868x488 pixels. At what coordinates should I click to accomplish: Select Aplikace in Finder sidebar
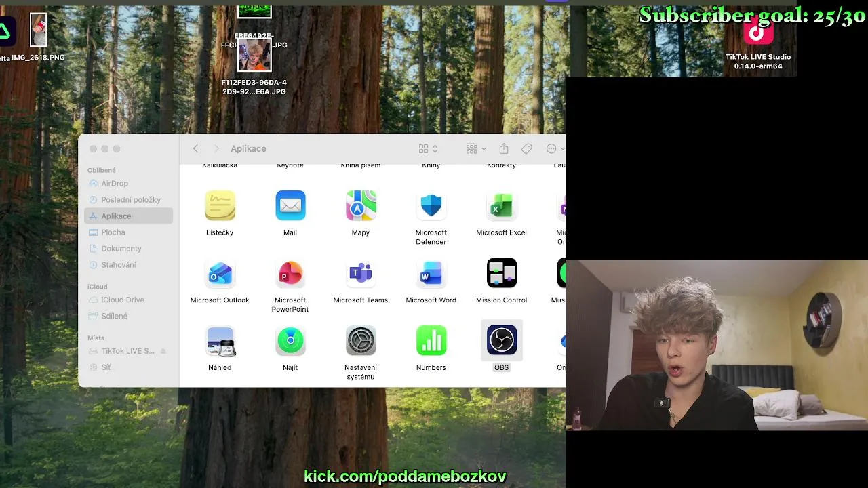[x=129, y=216]
